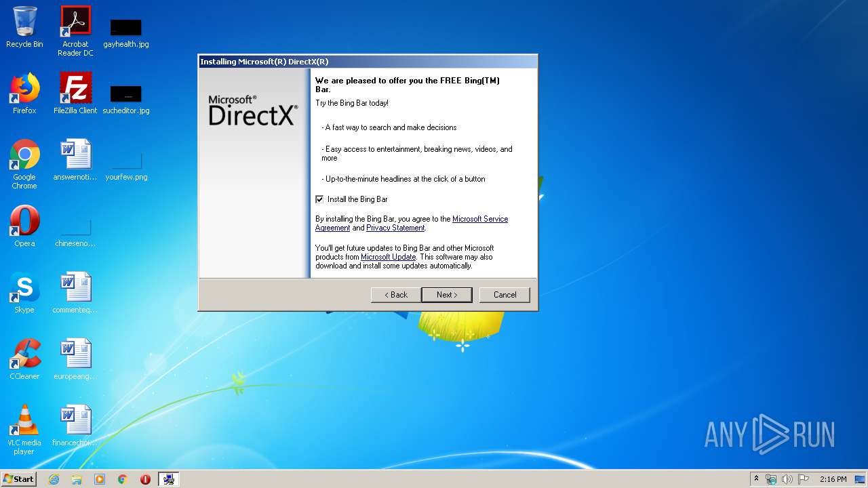The image size is (868, 488).
Task: Switch to the DirectX installer taskbar button
Action: pyautogui.click(x=169, y=479)
